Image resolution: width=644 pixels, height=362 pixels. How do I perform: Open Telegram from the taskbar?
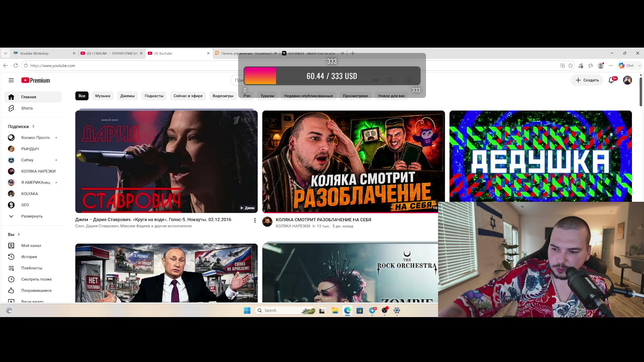372,311
